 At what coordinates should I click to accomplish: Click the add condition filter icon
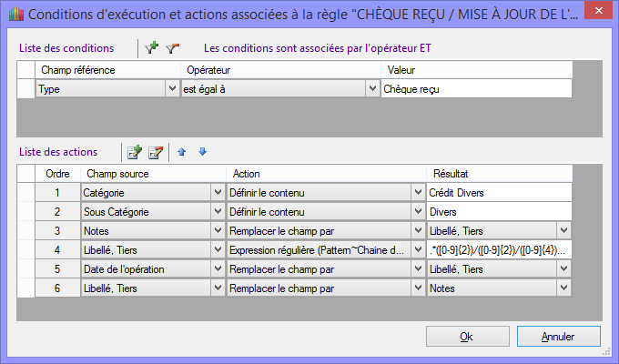click(152, 47)
